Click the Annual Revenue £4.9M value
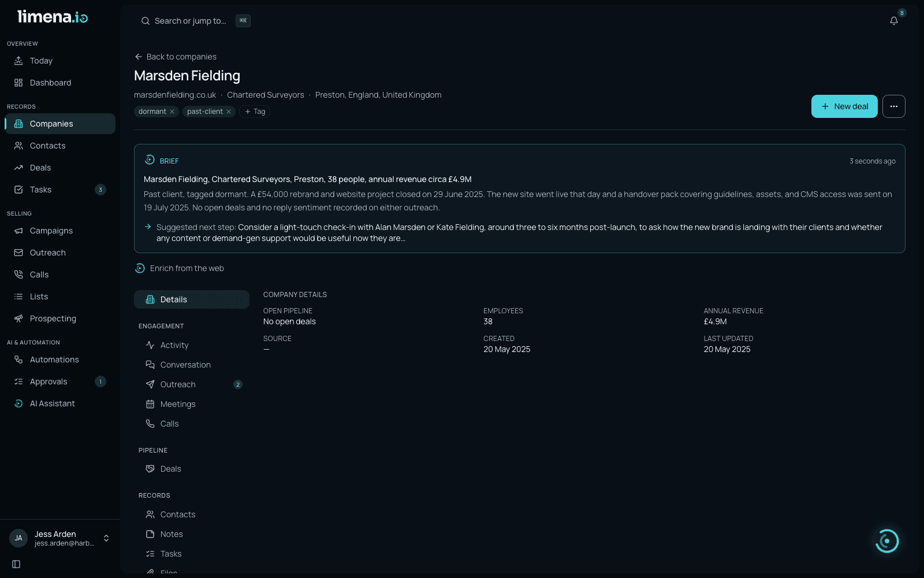The image size is (924, 578). (715, 321)
